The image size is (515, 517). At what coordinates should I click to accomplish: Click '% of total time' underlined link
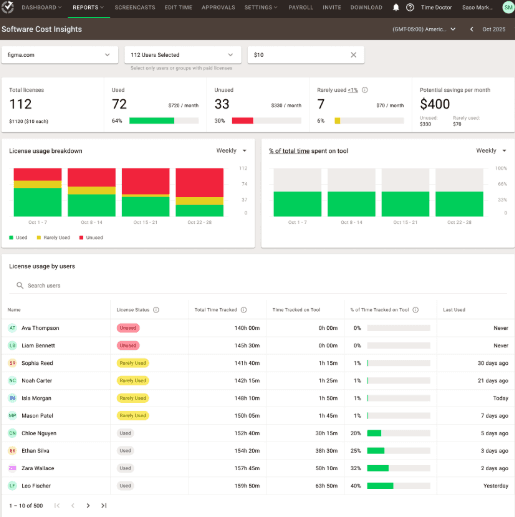tap(289, 151)
